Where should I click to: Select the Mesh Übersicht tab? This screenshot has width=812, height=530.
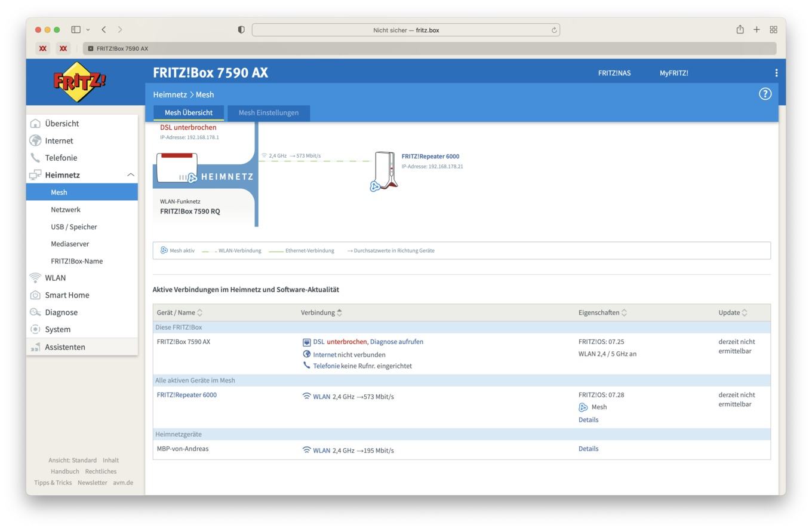pos(189,112)
